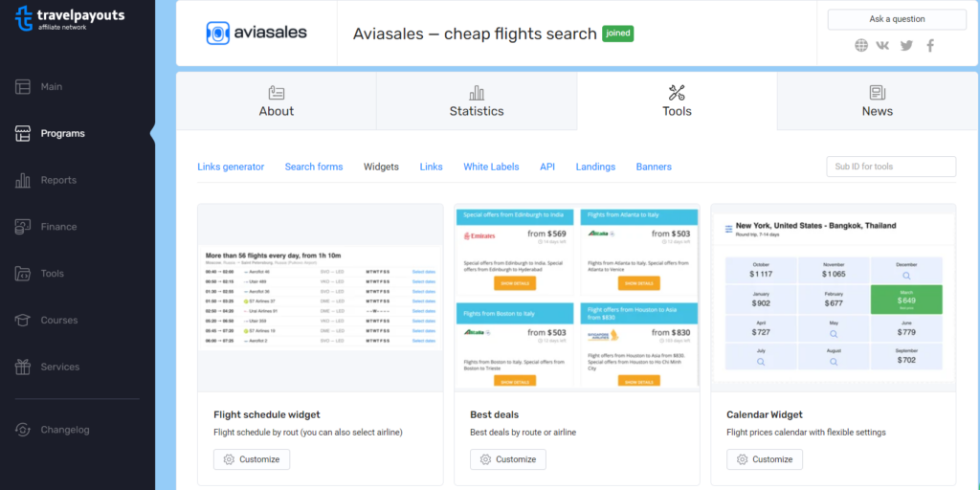Open the Banners sub-tab
980x490 pixels.
[x=654, y=167]
